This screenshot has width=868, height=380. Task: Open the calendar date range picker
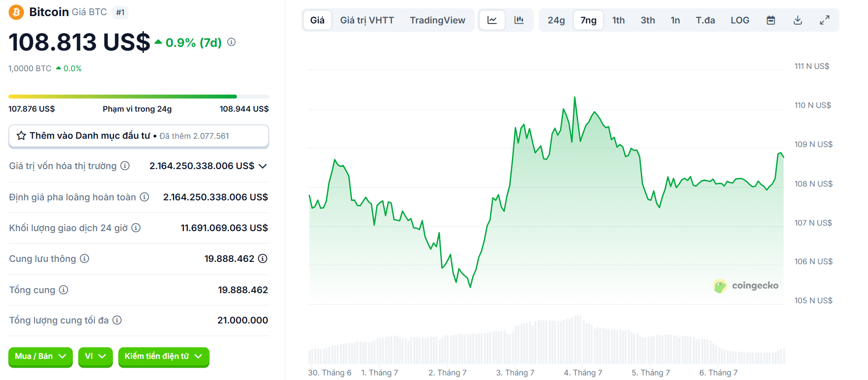[x=771, y=20]
